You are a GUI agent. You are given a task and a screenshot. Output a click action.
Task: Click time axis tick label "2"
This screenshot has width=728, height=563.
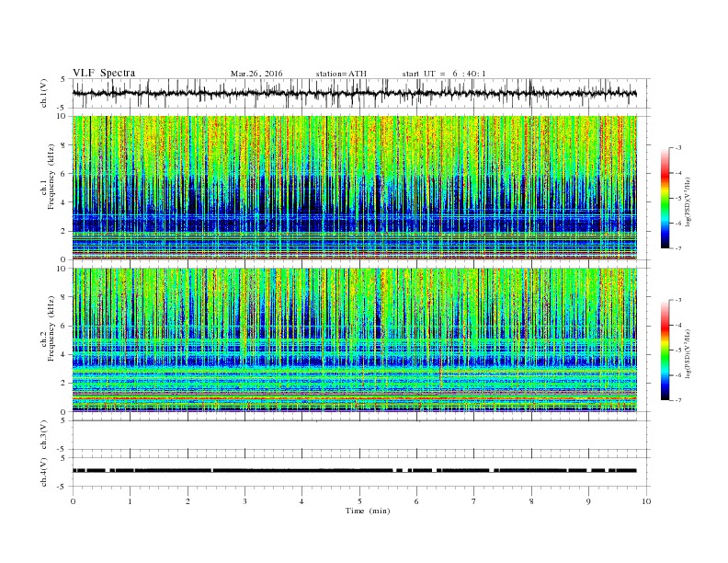tap(188, 501)
